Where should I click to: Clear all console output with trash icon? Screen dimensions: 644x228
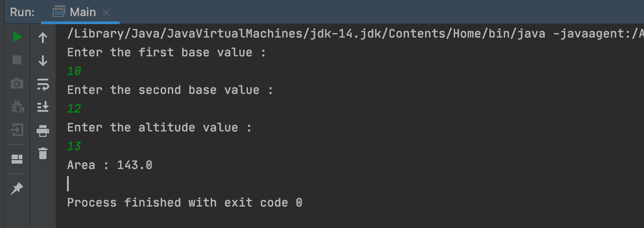click(43, 153)
